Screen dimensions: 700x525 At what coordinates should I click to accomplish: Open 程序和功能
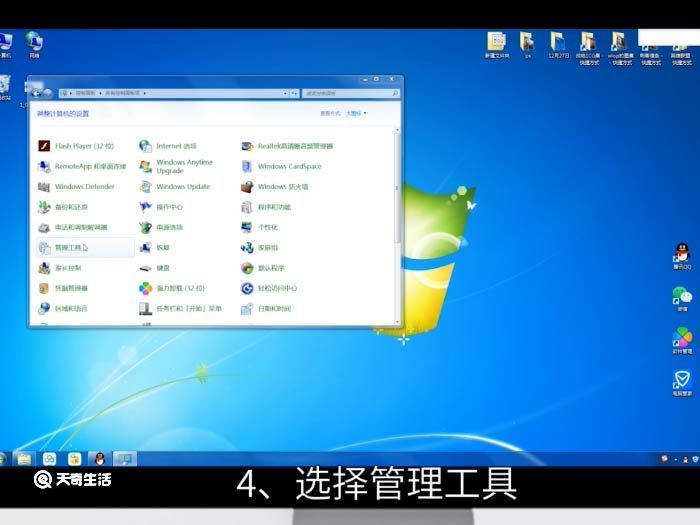point(266,207)
